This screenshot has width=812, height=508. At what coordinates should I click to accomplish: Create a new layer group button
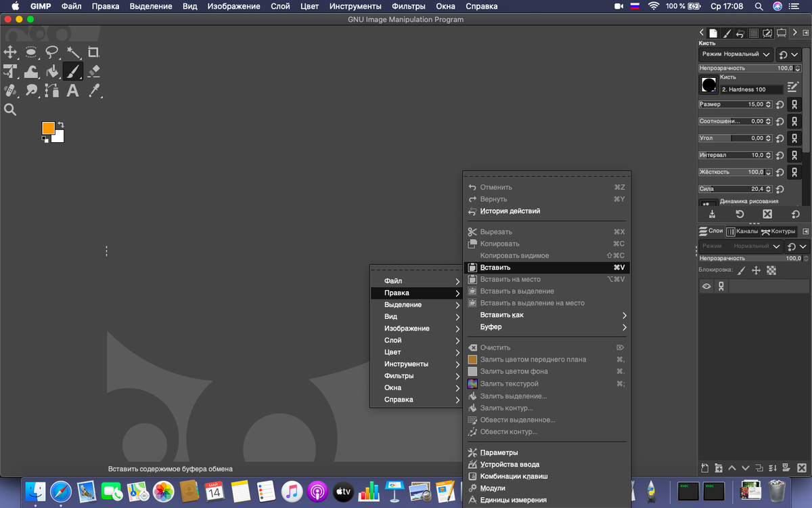[718, 468]
